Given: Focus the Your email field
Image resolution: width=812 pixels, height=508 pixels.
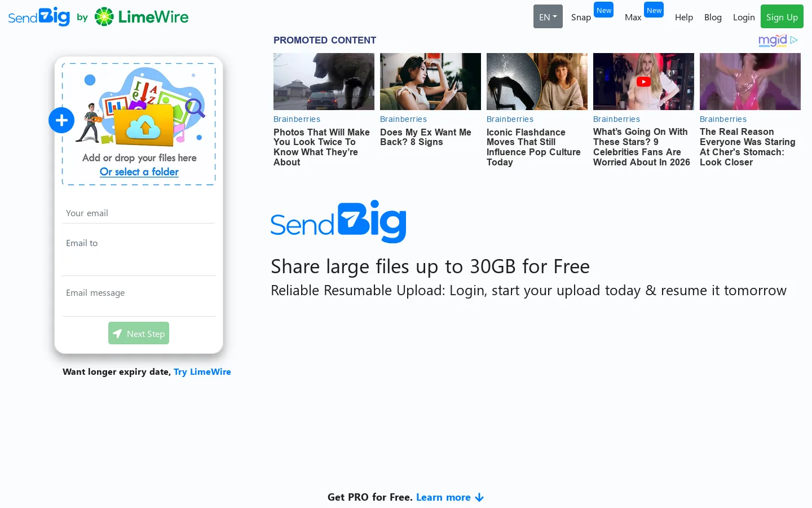Looking at the screenshot, I should coord(139,213).
